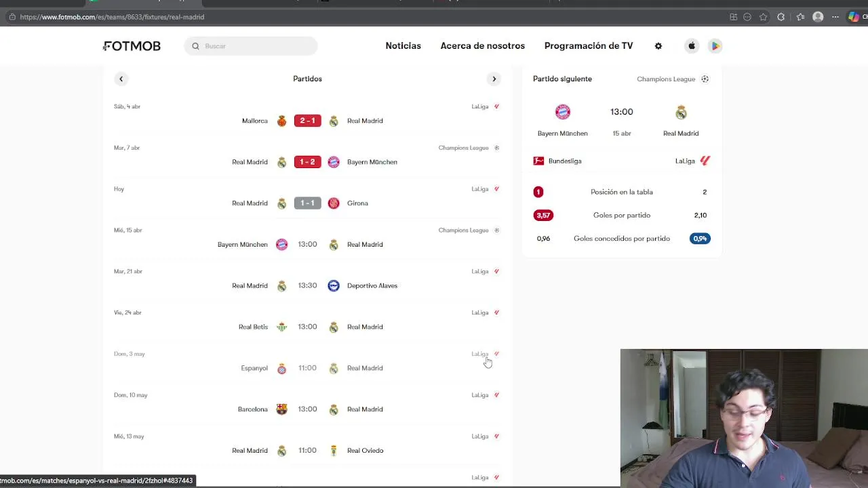Open the 2 - 1 Mallorca result
This screenshot has width=868, height=488.
pos(307,121)
